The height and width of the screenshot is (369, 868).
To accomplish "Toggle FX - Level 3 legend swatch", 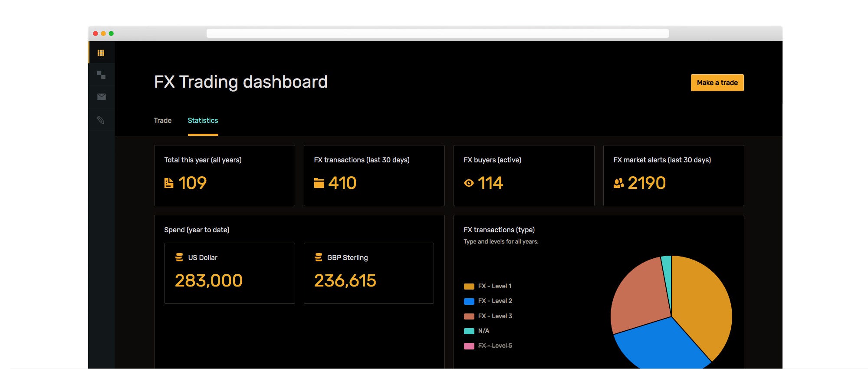I will click(469, 316).
